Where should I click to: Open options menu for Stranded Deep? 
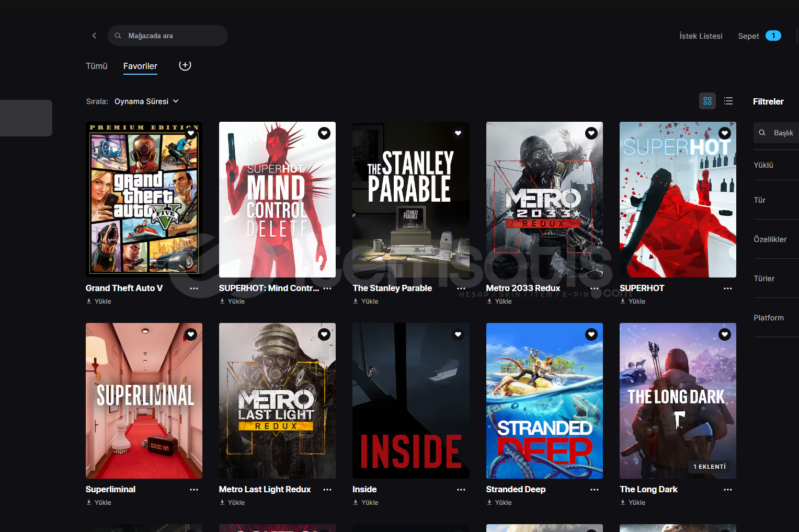(595, 490)
